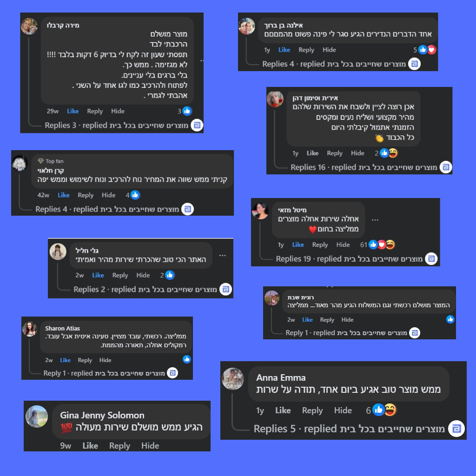This screenshot has width=476, height=476.
Task: Click the page badge icon beside Replies 5
Action: click(456, 429)
